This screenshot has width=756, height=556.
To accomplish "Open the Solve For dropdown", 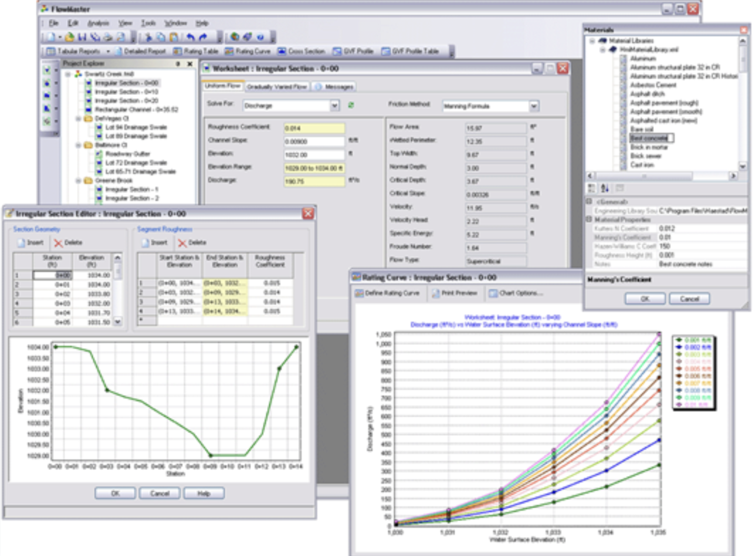I will click(335, 105).
